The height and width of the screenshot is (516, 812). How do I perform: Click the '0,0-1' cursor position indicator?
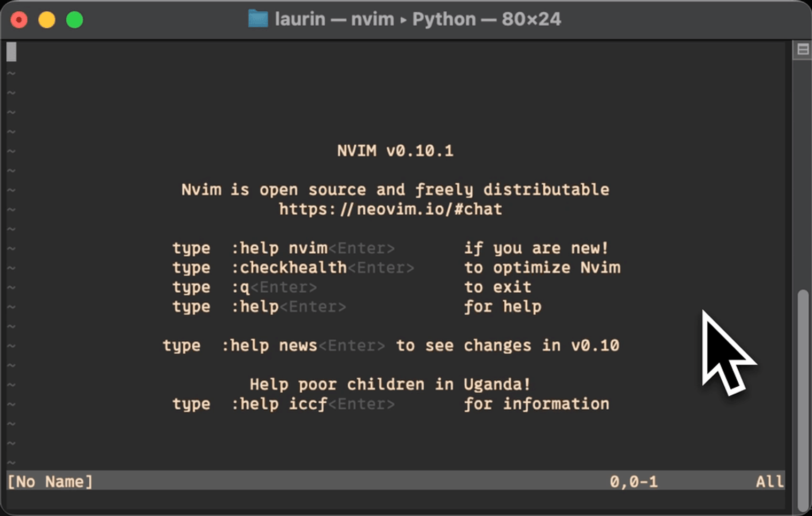[x=634, y=482]
